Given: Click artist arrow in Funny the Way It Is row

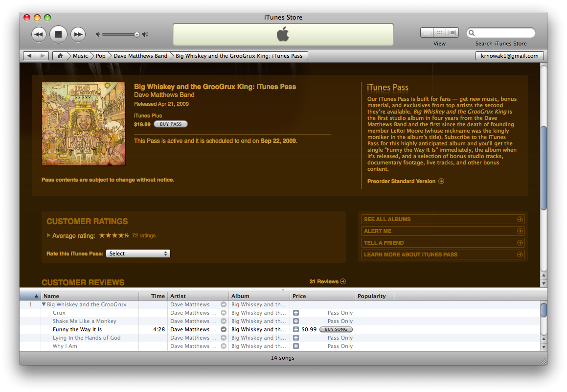Looking at the screenshot, I should coord(224,329).
